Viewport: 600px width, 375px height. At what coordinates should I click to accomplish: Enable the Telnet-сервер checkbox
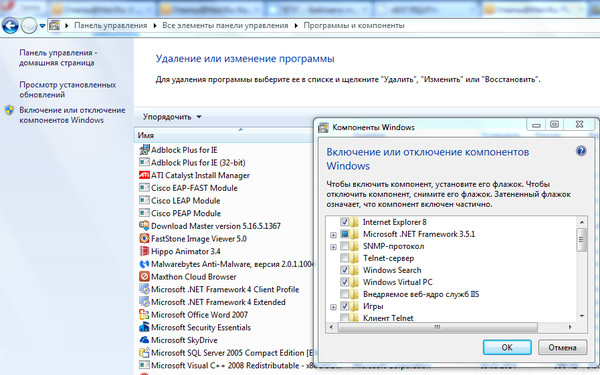344,258
